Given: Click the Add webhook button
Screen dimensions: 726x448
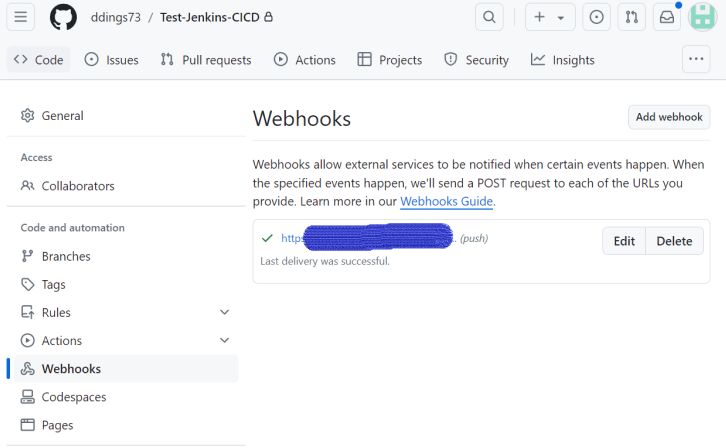Looking at the screenshot, I should click(x=669, y=117).
